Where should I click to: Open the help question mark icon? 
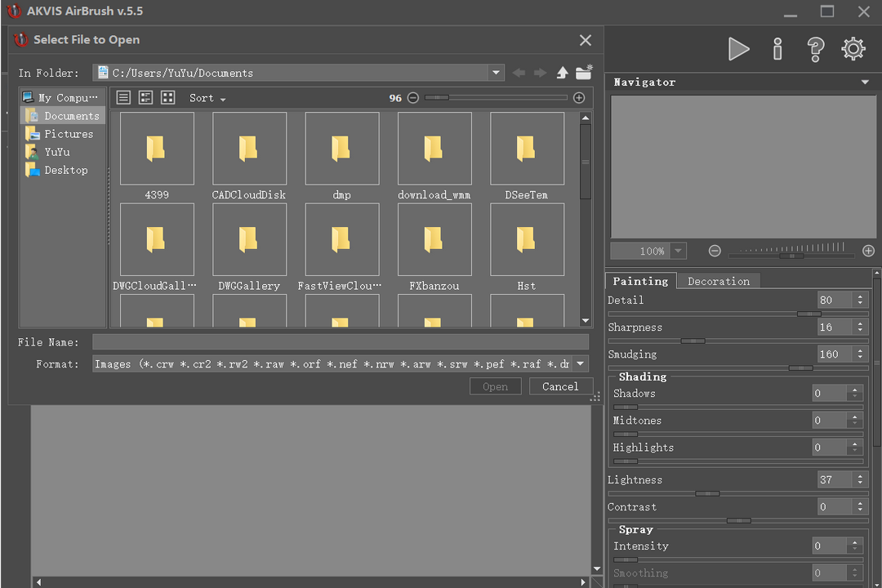tap(815, 49)
